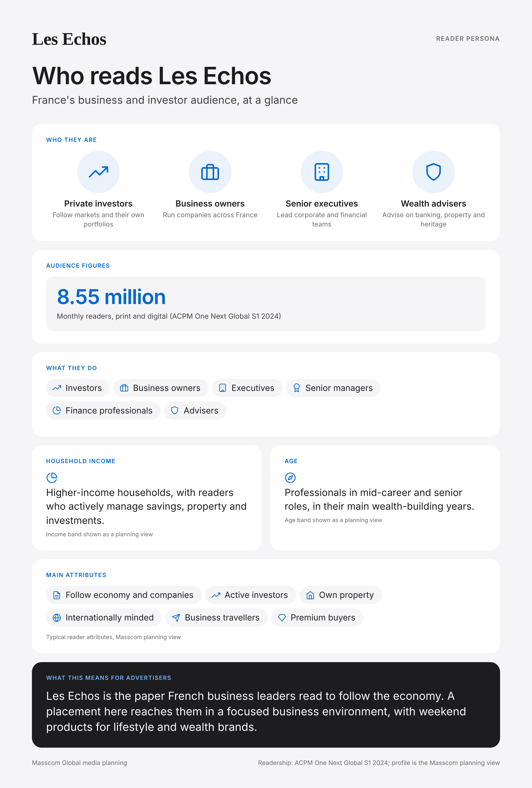This screenshot has height=788, width=532.
Task: Click building icon in Executives chip
Action: pos(222,388)
